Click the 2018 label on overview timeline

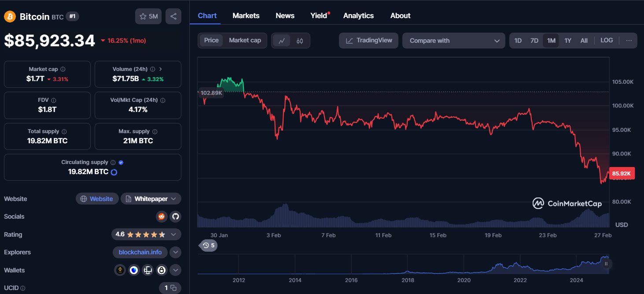[408, 280]
